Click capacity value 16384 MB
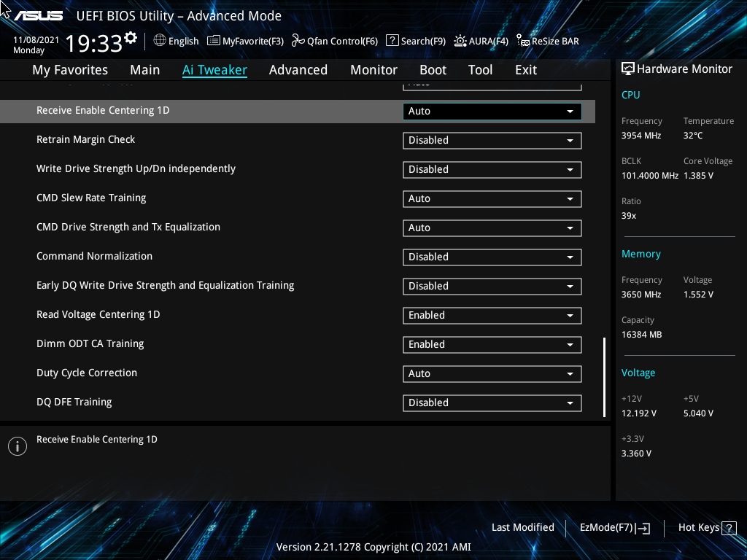 642,335
